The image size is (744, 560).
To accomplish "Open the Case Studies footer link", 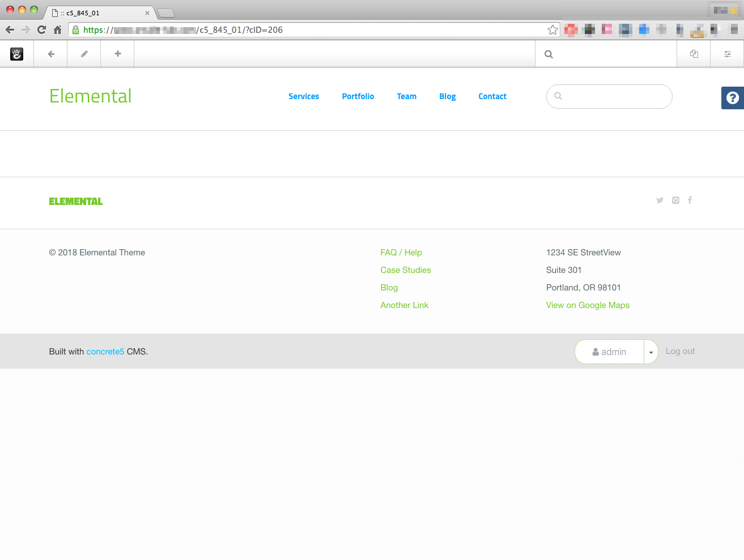I will point(406,270).
